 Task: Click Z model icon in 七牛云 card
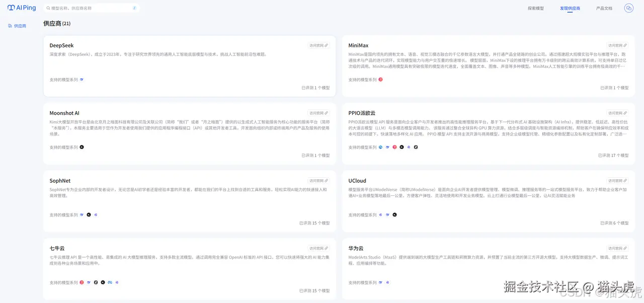tap(96, 282)
